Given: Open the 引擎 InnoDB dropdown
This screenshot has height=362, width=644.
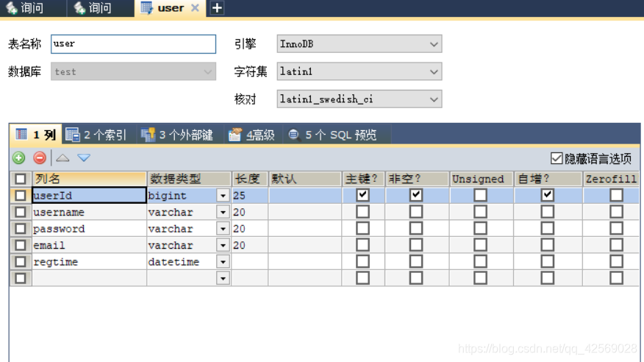Looking at the screenshot, I should pyautogui.click(x=359, y=44).
